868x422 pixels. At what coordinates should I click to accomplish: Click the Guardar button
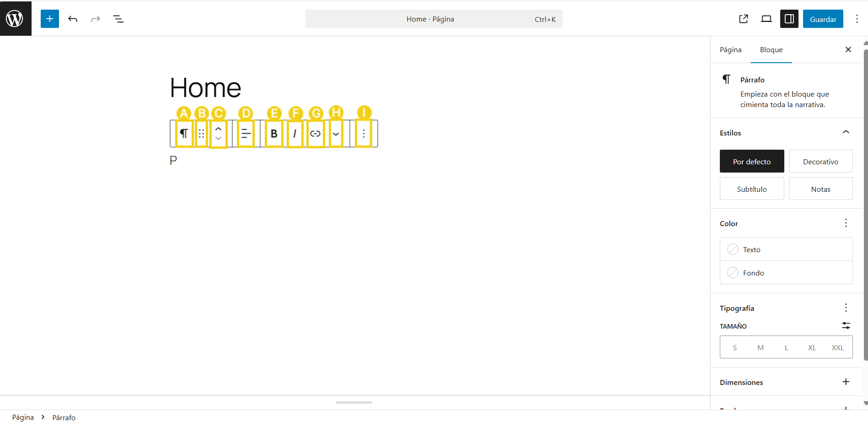[823, 19]
